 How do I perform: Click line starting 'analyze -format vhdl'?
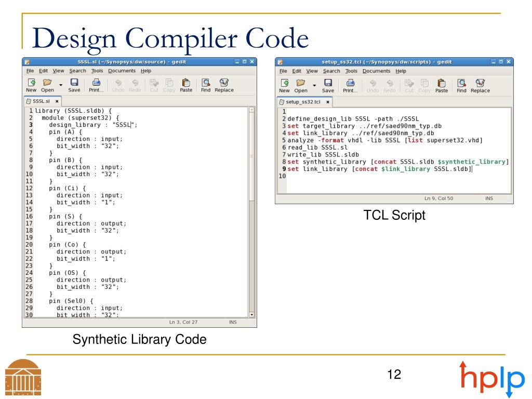click(x=385, y=140)
